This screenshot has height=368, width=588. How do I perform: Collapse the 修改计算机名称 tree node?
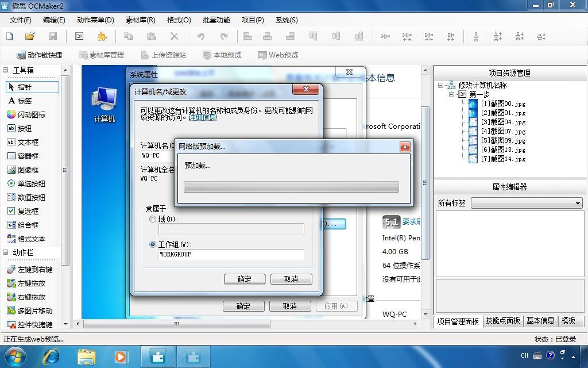(x=440, y=85)
